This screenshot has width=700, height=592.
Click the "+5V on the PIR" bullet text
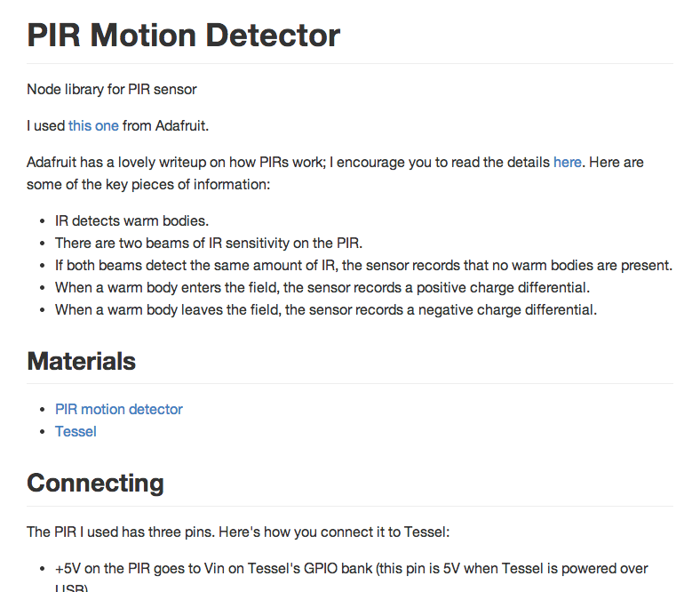tap(351, 568)
